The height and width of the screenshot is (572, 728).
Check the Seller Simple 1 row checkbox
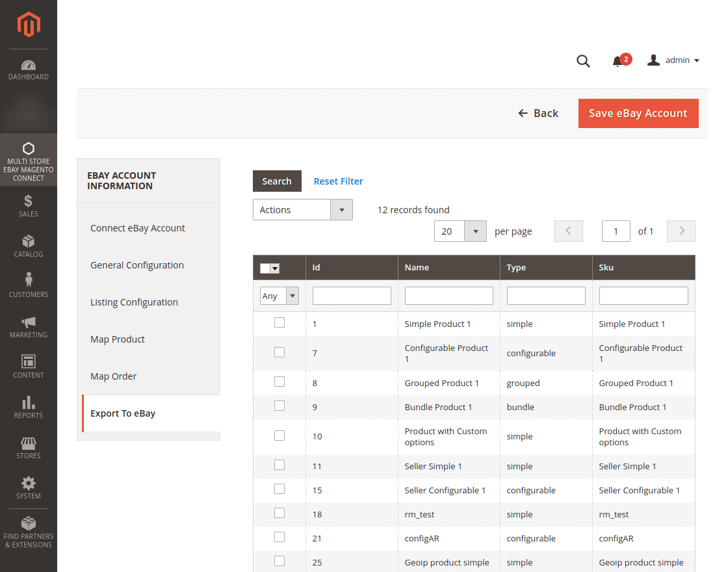279,465
